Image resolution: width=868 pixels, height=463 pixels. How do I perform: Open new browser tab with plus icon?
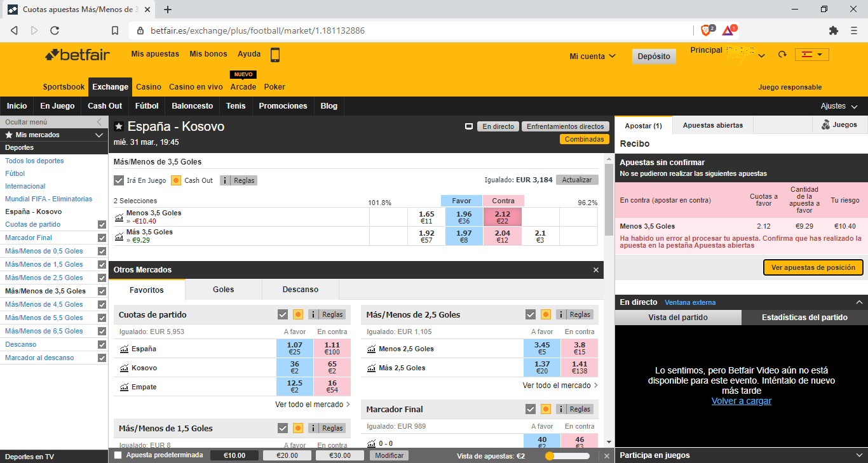(x=168, y=10)
